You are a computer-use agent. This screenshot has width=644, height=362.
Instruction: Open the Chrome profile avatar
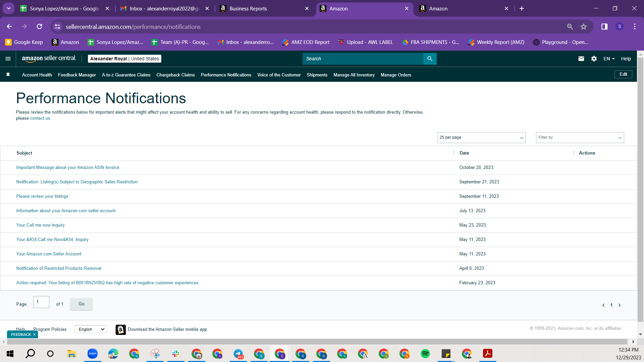620,26
